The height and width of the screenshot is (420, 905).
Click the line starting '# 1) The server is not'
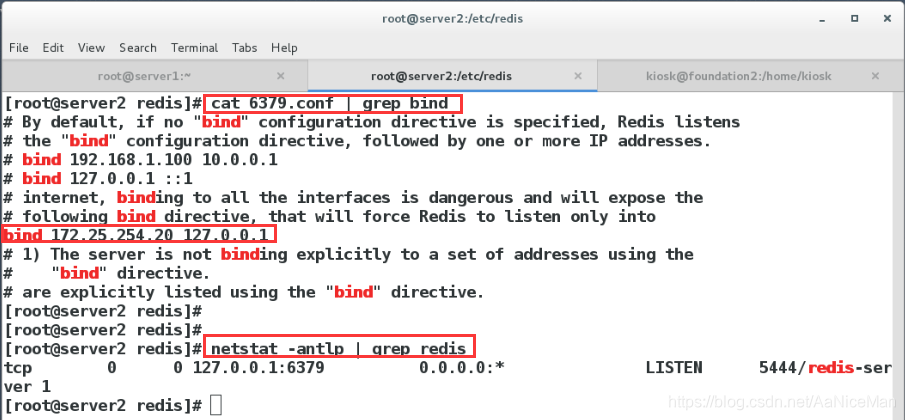pos(349,254)
